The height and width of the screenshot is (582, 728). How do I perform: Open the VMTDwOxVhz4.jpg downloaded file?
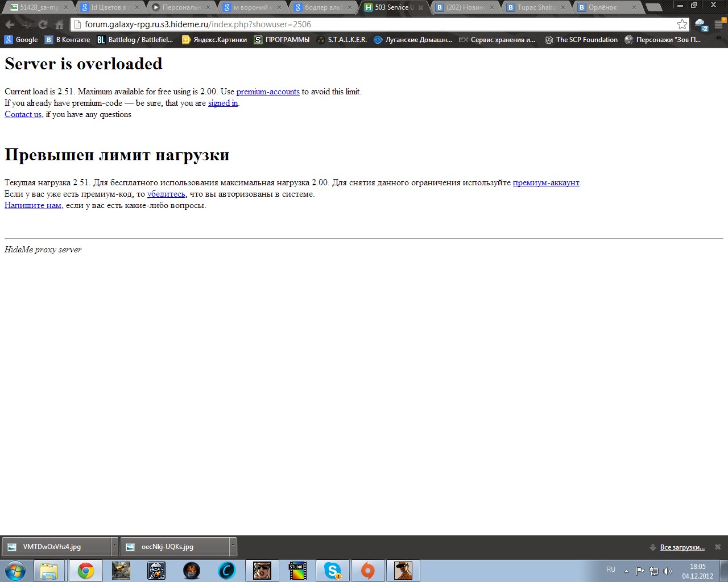(56, 547)
